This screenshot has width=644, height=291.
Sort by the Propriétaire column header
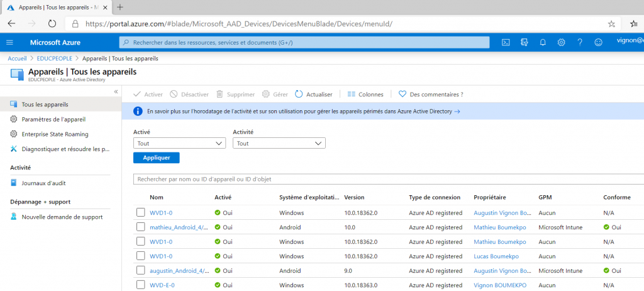[489, 197]
